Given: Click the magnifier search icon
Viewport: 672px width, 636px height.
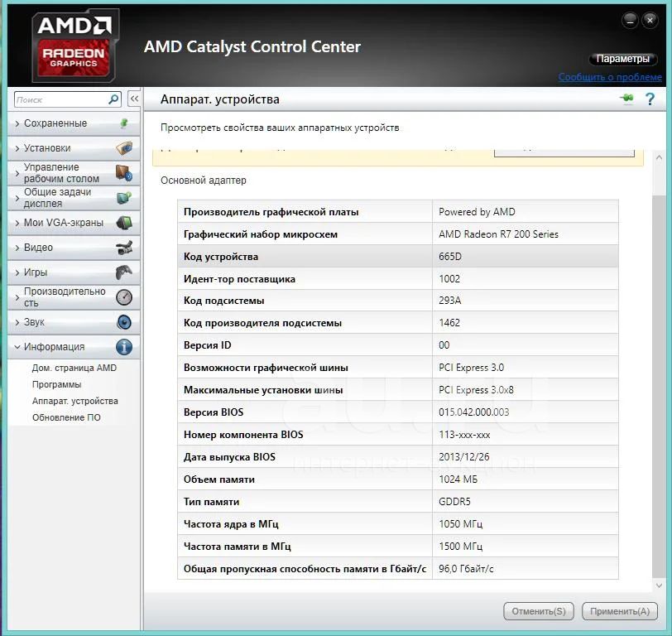Looking at the screenshot, I should pos(114,99).
